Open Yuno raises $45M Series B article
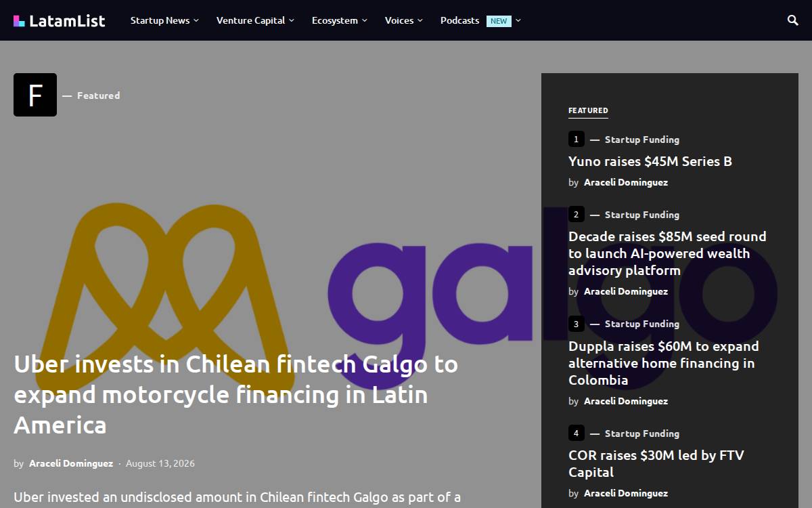 coord(650,161)
